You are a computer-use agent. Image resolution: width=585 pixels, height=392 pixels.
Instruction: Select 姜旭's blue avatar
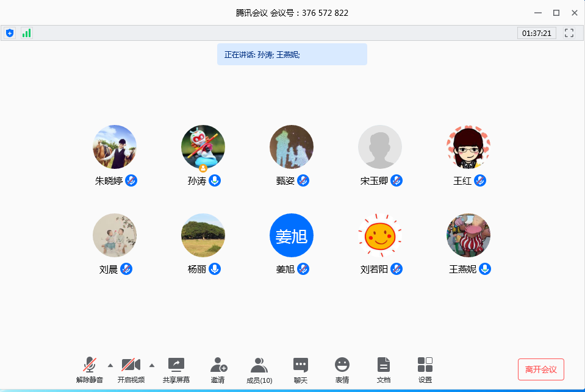click(292, 235)
